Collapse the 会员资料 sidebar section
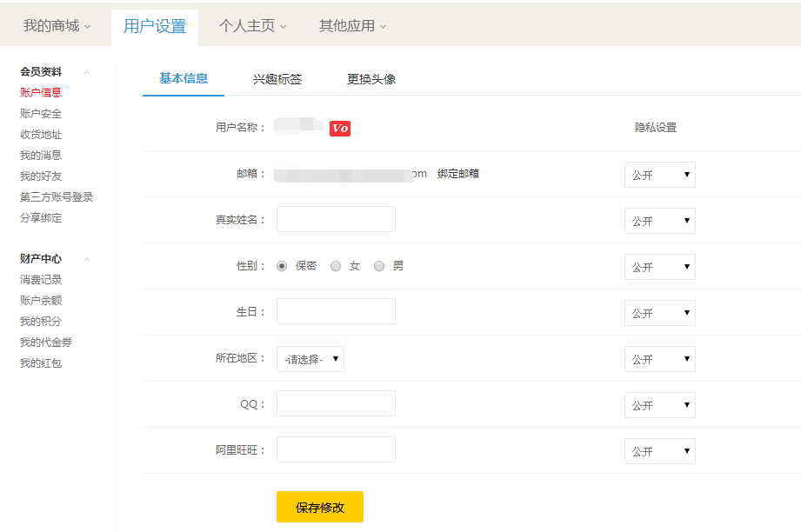The width and height of the screenshot is (801, 532). (x=86, y=72)
